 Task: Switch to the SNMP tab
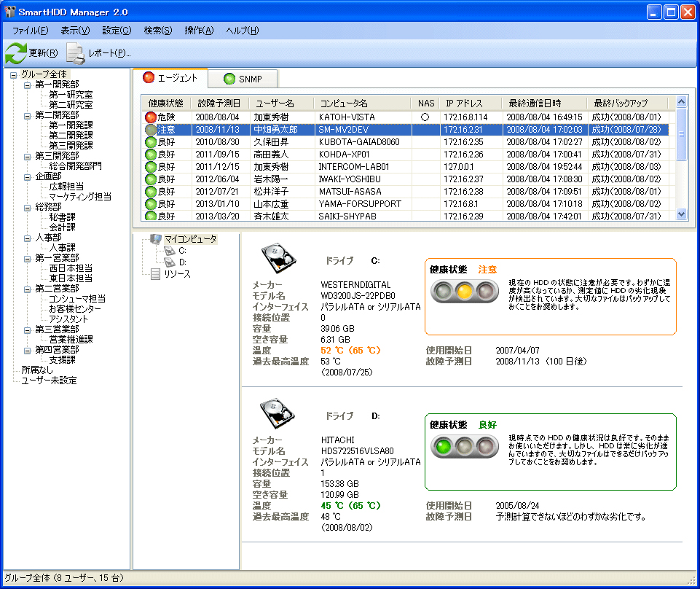[x=243, y=79]
